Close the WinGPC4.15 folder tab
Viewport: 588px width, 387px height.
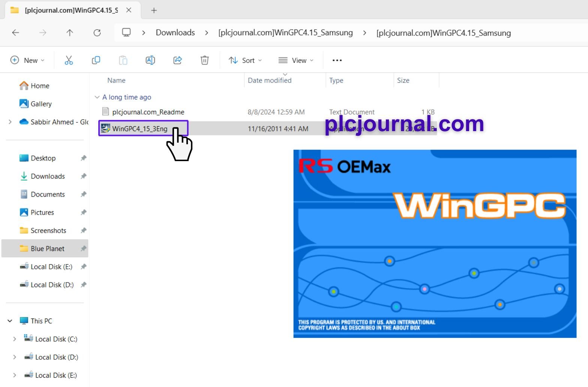coord(129,10)
